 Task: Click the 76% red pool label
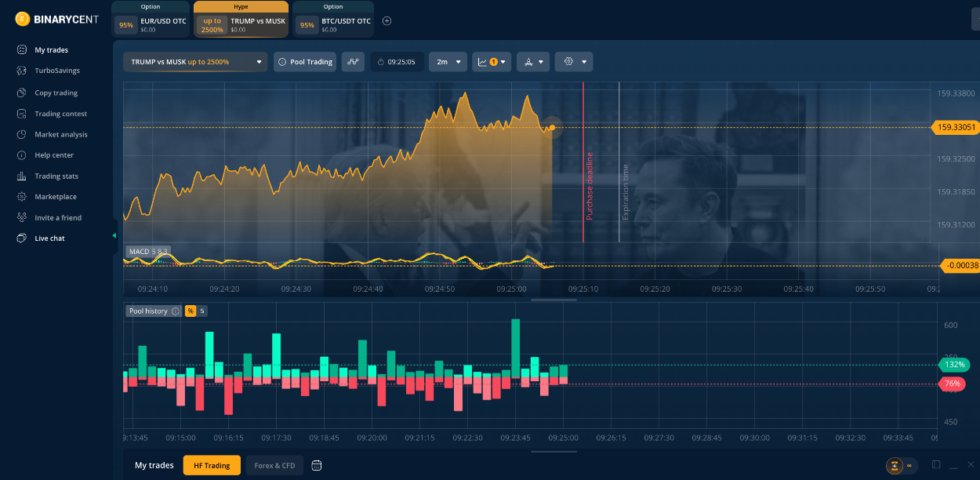[x=953, y=384]
